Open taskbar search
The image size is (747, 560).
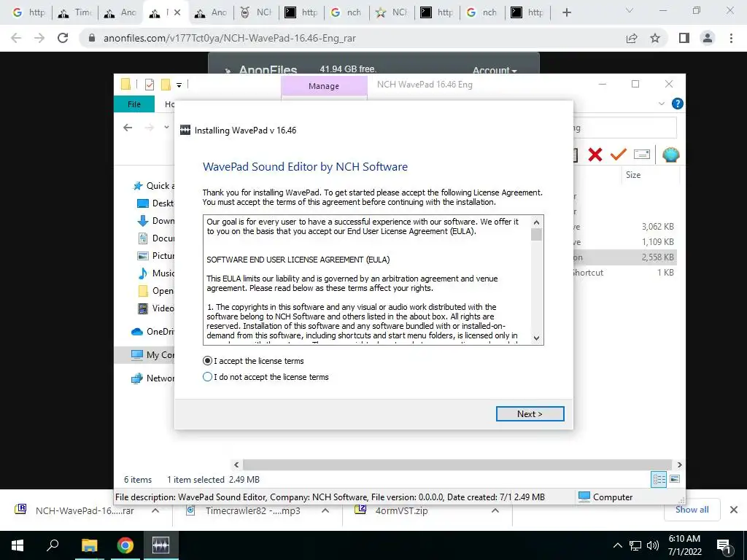pos(53,545)
